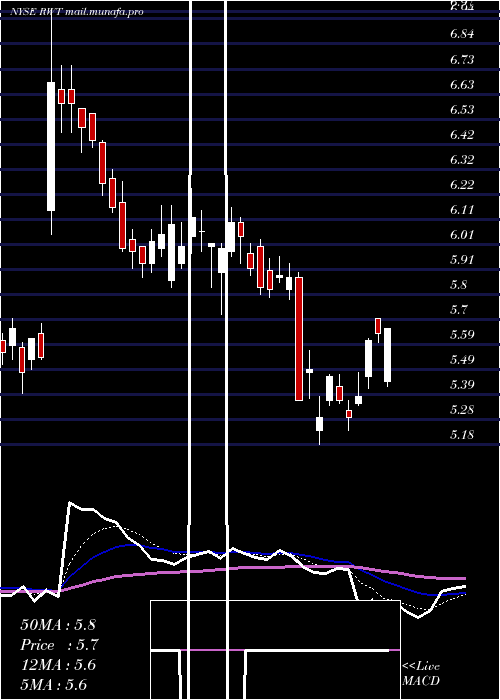Click the 5.8 price axis label
This screenshot has height=700, width=500.
(x=459, y=284)
